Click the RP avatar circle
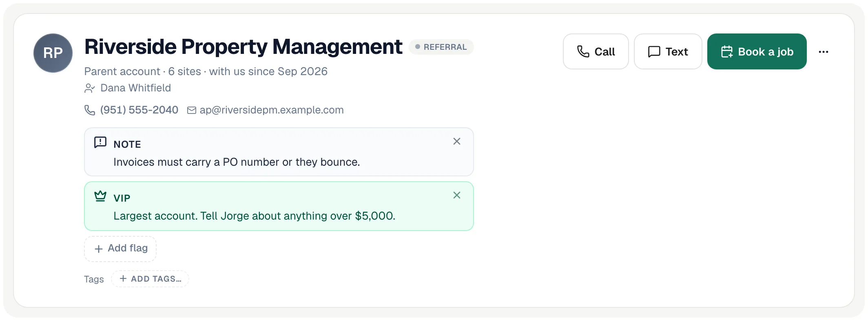 [x=53, y=53]
